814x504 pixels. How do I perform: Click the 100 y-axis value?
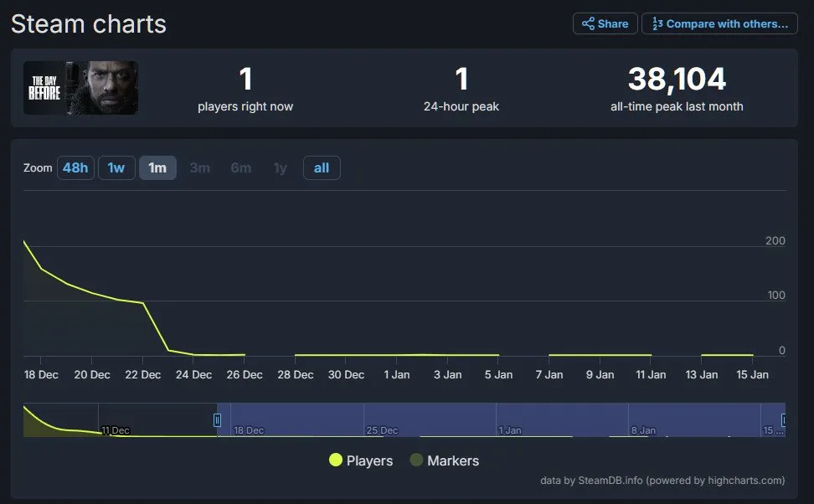776,296
